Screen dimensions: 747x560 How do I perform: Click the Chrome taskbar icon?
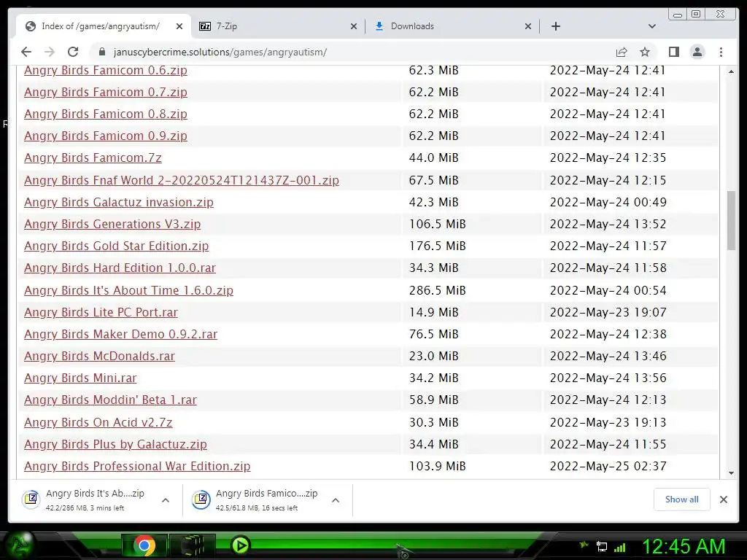144,545
